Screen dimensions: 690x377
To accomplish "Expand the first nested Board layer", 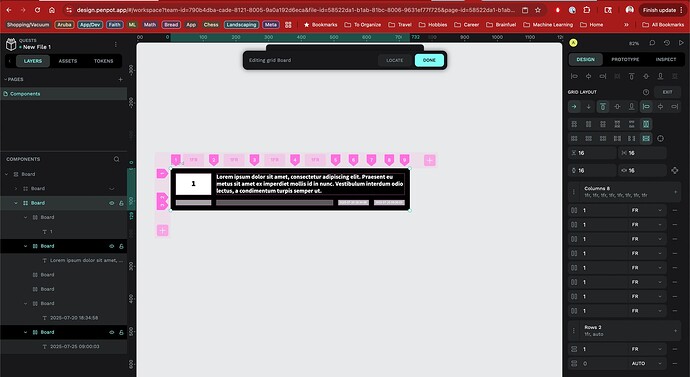I will (x=16, y=188).
